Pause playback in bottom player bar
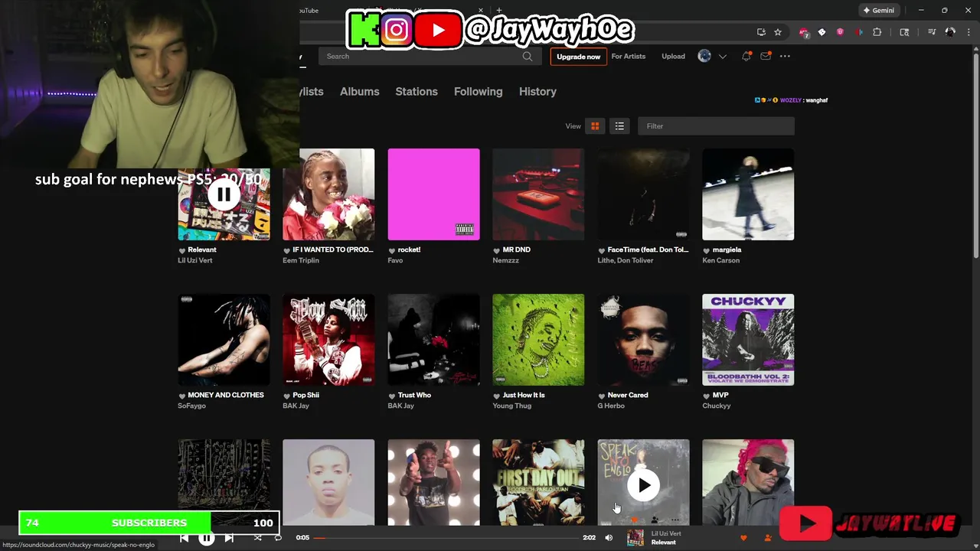 207,538
